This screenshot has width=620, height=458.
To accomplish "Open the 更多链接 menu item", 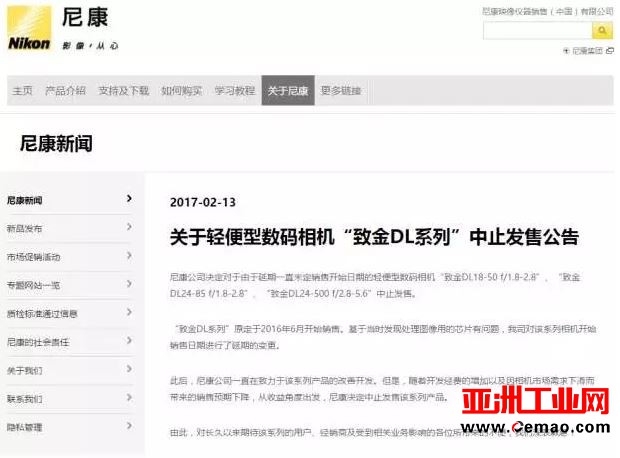I will [340, 91].
